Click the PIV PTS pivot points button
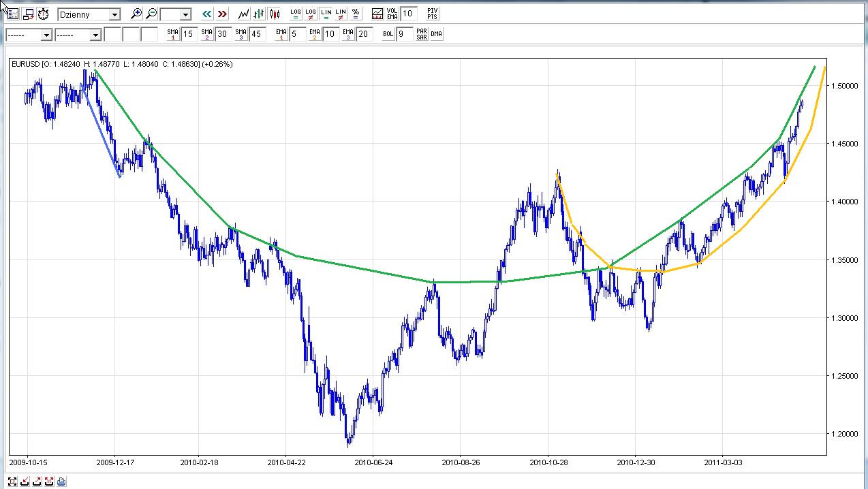 432,14
